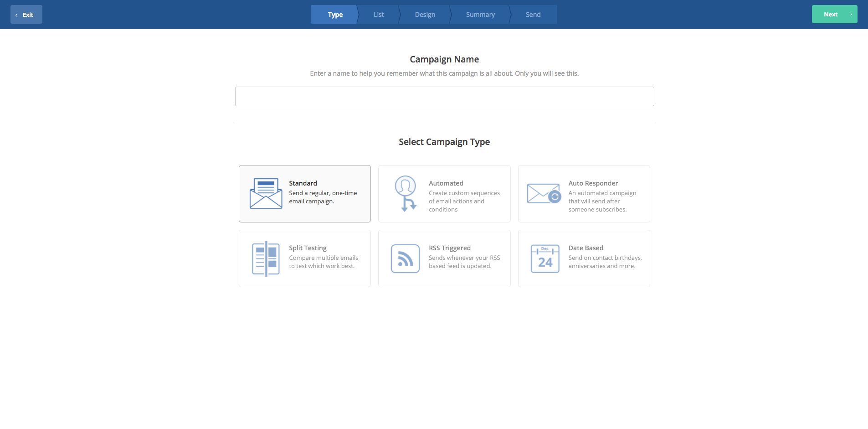Choose the Automated campaign type title

pyautogui.click(x=446, y=183)
